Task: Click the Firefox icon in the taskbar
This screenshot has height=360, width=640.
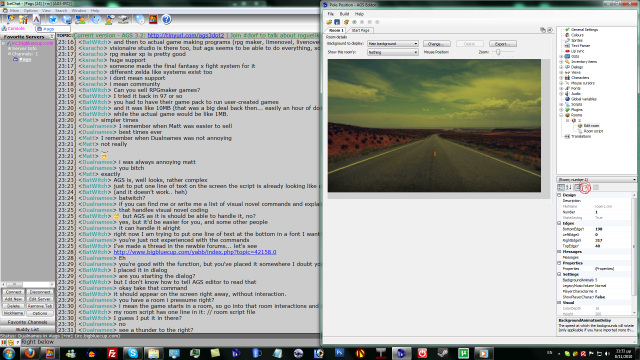Action: pyautogui.click(x=30, y=353)
